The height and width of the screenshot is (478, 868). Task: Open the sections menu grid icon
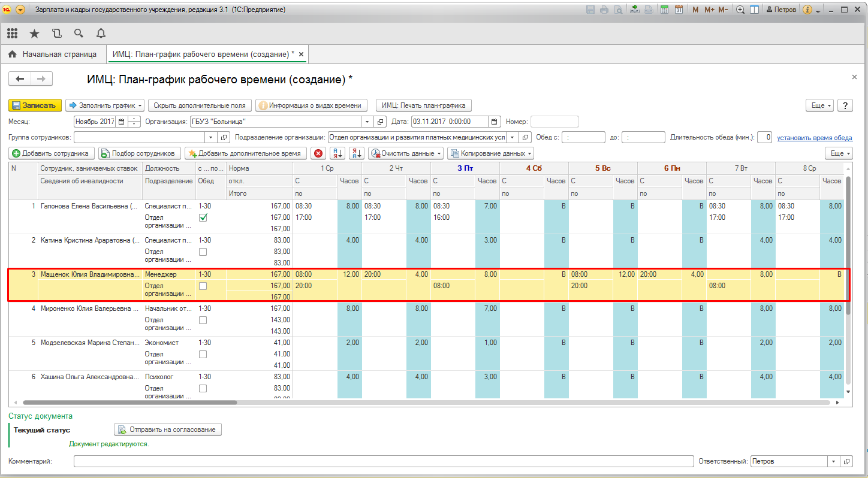coord(12,34)
